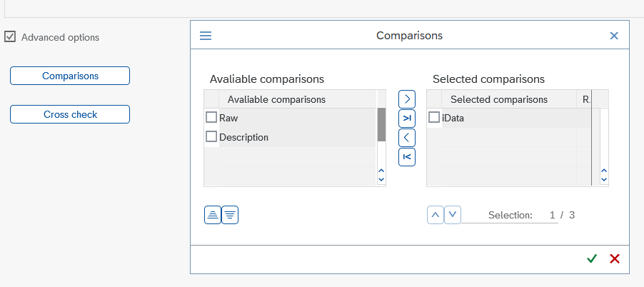Move all items back to Available
644x287 pixels.
pos(407,156)
